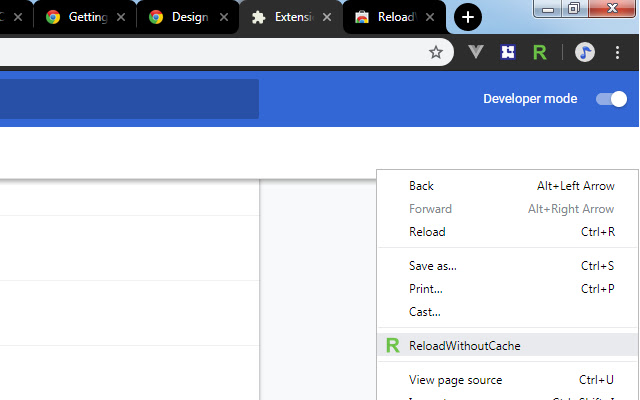This screenshot has height=400, width=640.
Task: Click the bookmark star icon
Action: [x=436, y=52]
